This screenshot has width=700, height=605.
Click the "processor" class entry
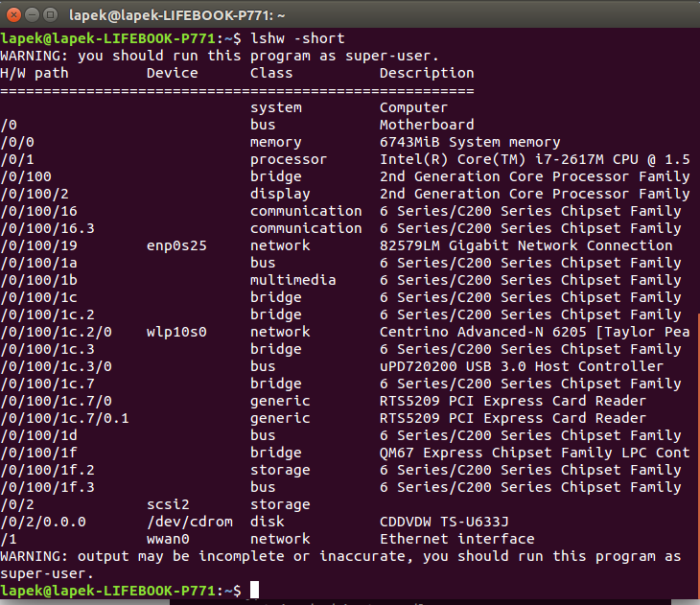pyautogui.click(x=289, y=159)
